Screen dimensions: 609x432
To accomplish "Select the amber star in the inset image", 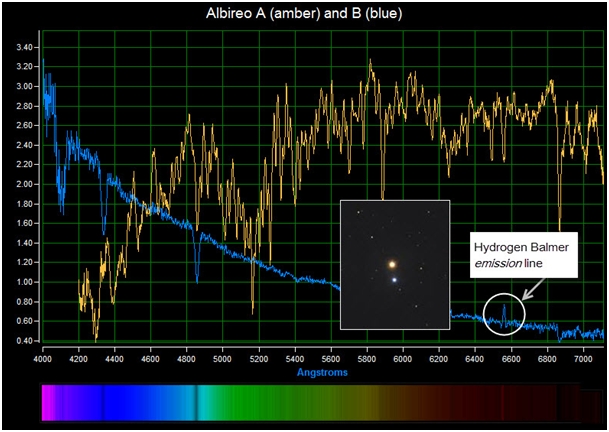I will coord(393,264).
